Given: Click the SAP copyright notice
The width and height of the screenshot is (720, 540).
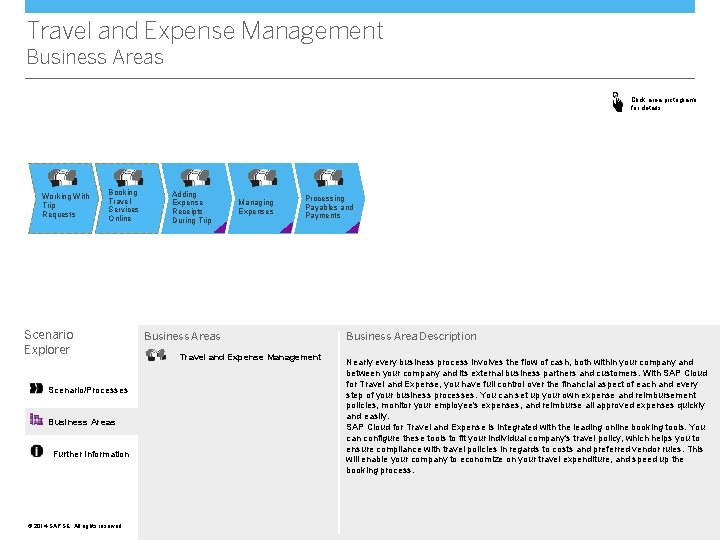Looking at the screenshot, I should click(74, 526).
